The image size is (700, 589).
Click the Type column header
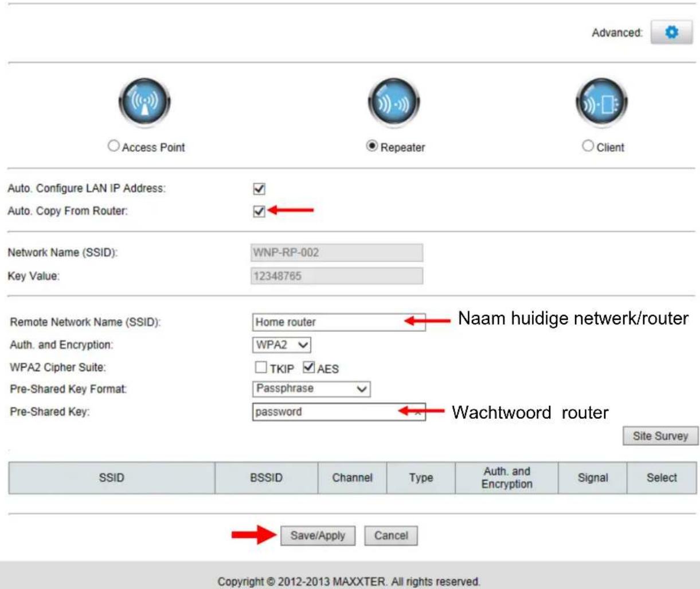point(421,478)
